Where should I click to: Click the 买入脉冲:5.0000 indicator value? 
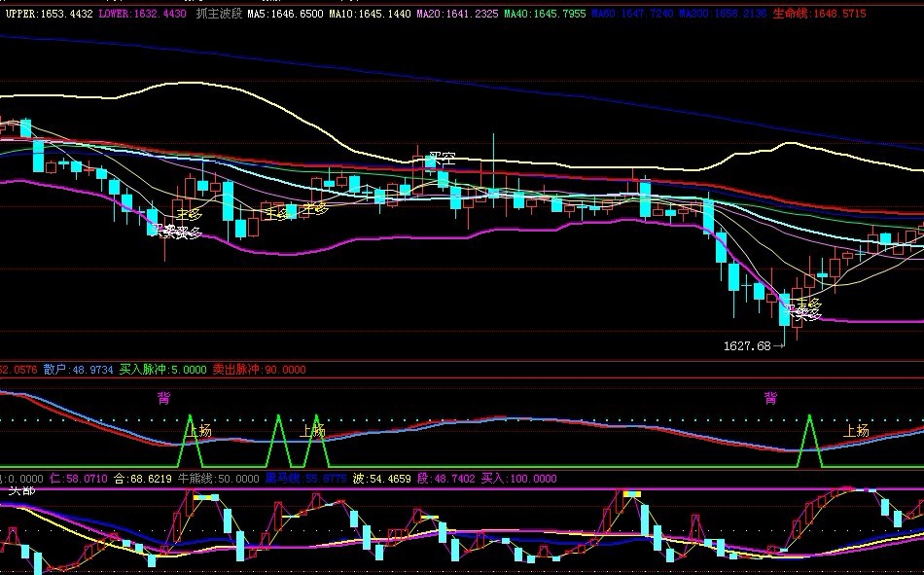click(162, 370)
